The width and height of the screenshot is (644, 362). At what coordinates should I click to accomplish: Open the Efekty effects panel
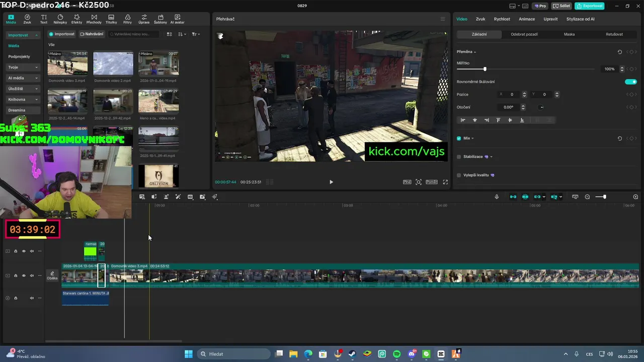pos(76,19)
